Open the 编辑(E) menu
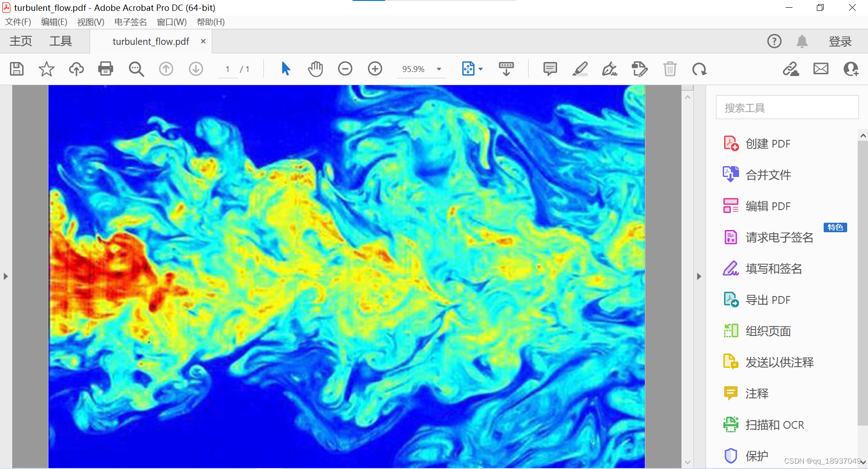 pyautogui.click(x=54, y=22)
